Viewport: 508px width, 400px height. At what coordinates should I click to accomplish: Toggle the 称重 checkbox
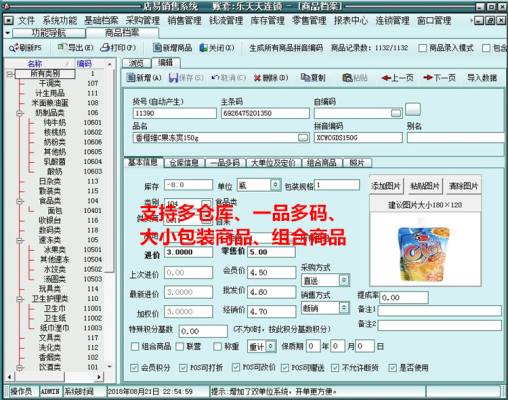point(217,347)
